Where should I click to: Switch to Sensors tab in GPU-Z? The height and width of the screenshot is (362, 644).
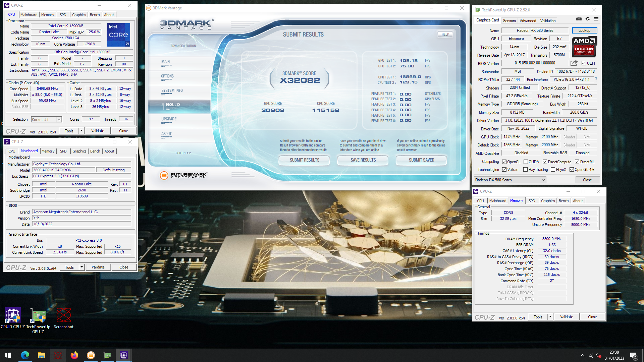(x=509, y=20)
